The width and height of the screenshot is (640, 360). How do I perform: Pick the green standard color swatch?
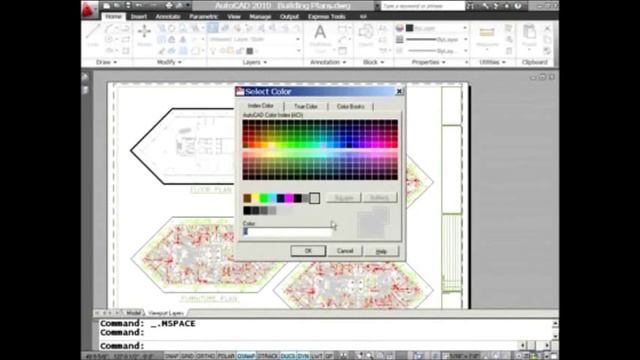(264, 198)
